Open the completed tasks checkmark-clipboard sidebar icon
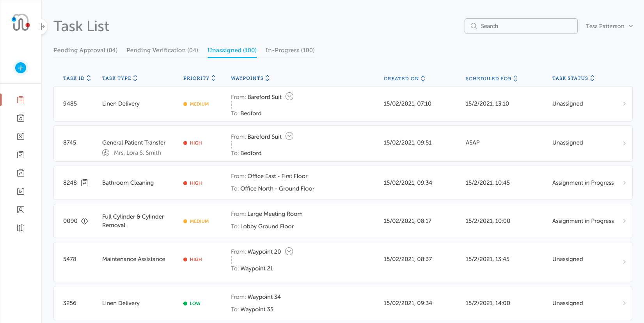Image resolution: width=644 pixels, height=323 pixels. [x=21, y=155]
